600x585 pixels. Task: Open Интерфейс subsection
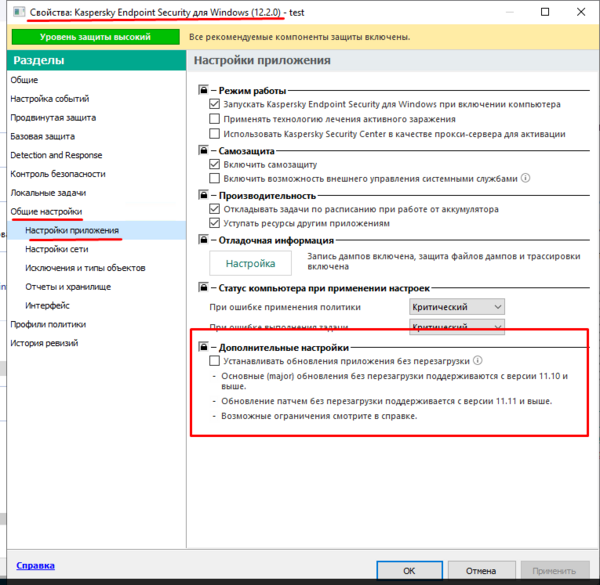(47, 305)
